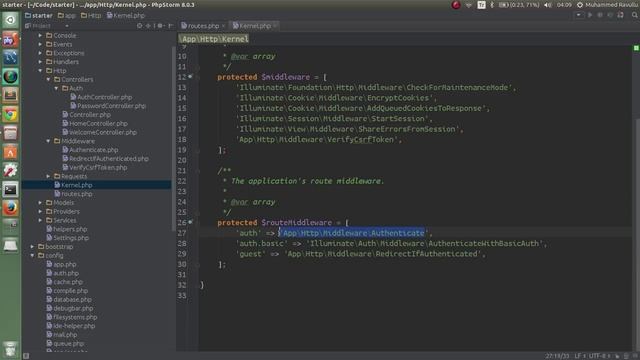Screen dimensions: 640x360
Task: Open the Wi-Fi network indicator
Action: 469,5
